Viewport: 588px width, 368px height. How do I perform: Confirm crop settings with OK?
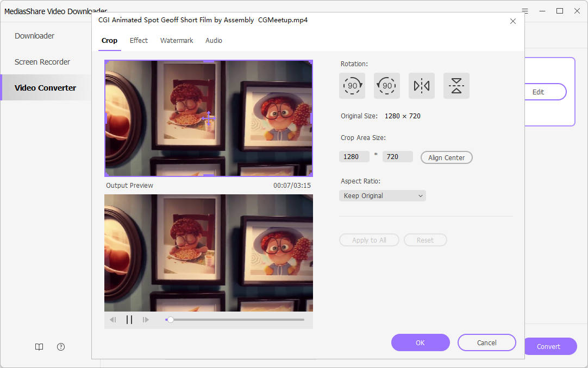[420, 342]
